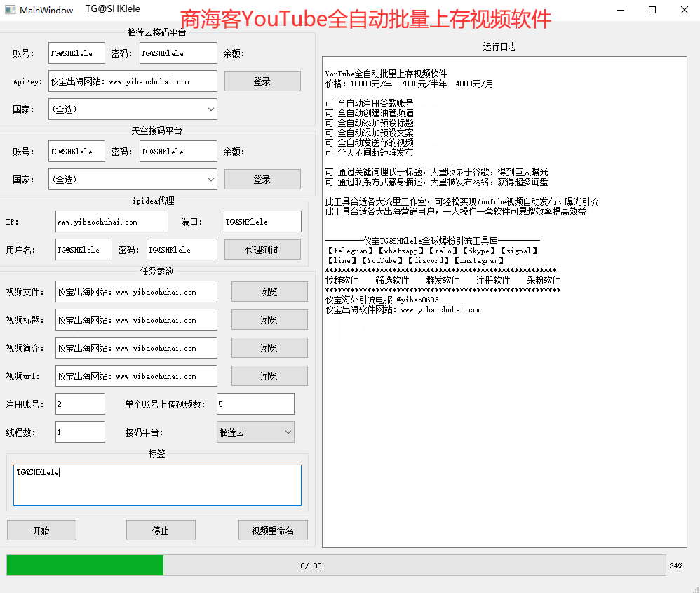The image size is (700, 593).
Task: Click the MainWindow app icon in title bar
Action: tap(10, 10)
